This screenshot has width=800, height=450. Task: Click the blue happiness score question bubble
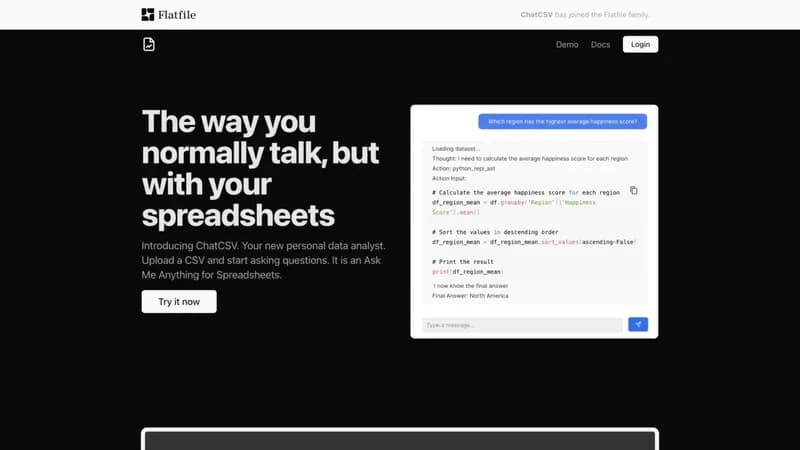[562, 121]
